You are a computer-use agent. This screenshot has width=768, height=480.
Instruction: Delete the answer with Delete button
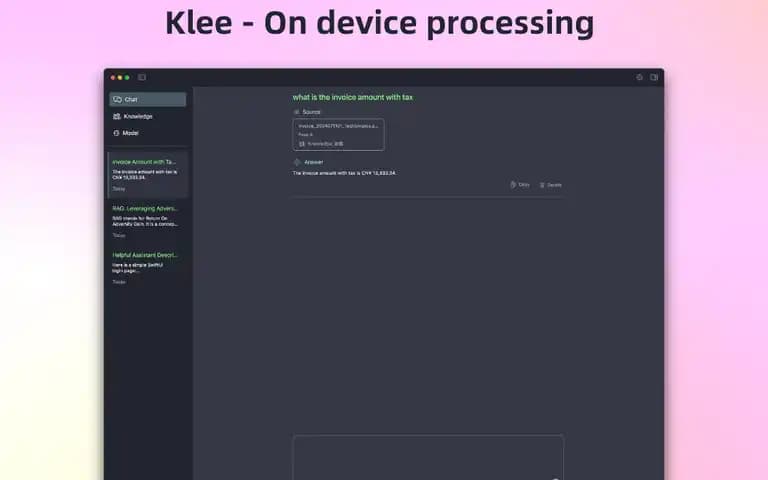551,185
